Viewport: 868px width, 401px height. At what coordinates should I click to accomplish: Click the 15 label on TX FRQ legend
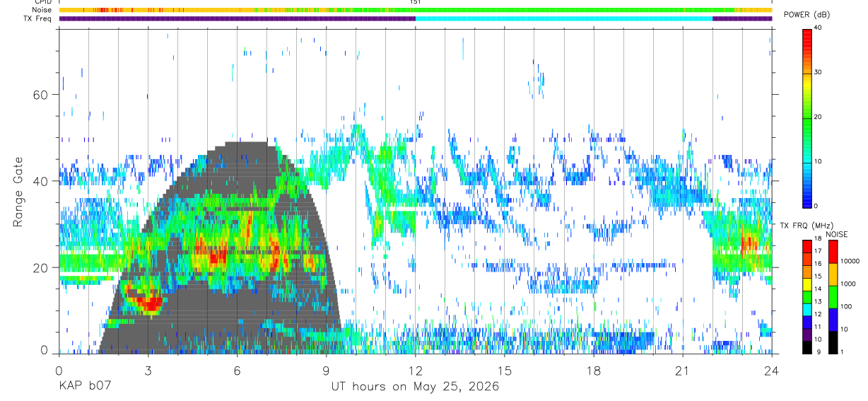point(818,277)
